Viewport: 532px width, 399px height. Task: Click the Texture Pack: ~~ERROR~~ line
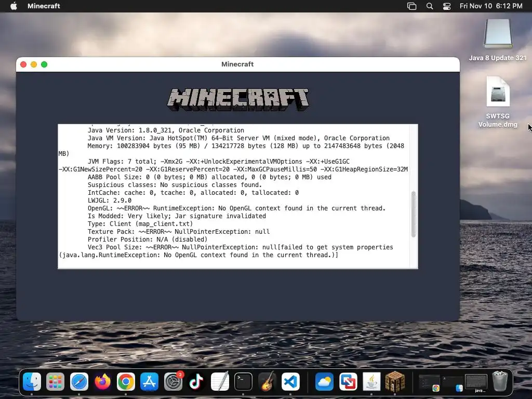179,232
